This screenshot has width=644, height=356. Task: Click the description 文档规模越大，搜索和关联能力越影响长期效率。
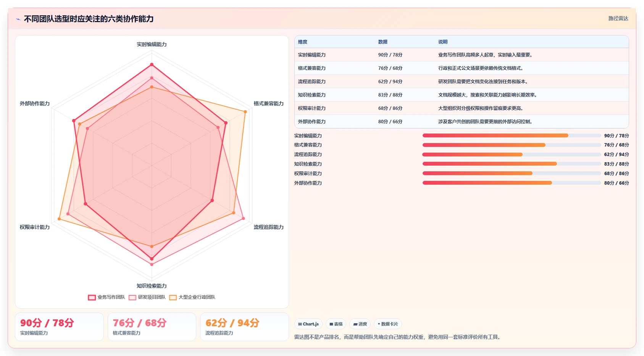487,95
